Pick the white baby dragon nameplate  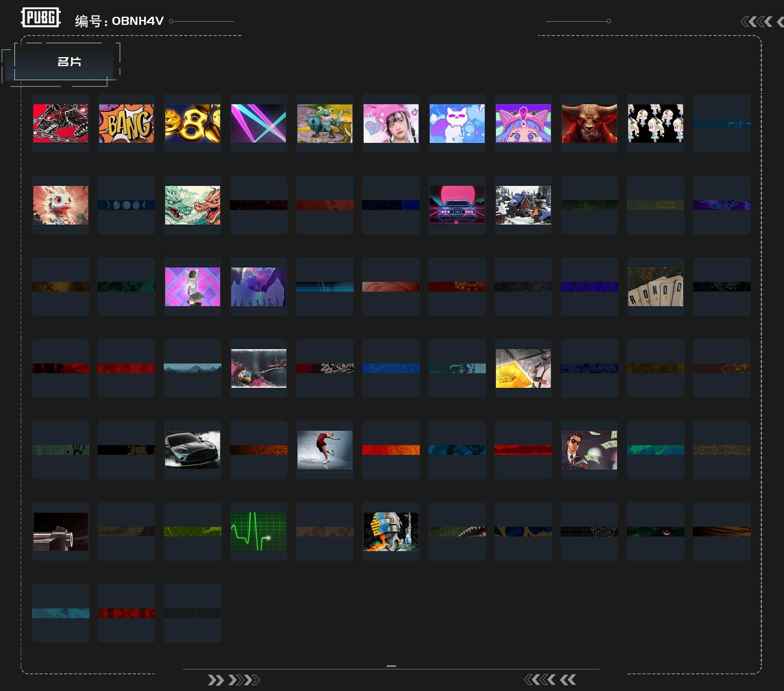point(60,205)
